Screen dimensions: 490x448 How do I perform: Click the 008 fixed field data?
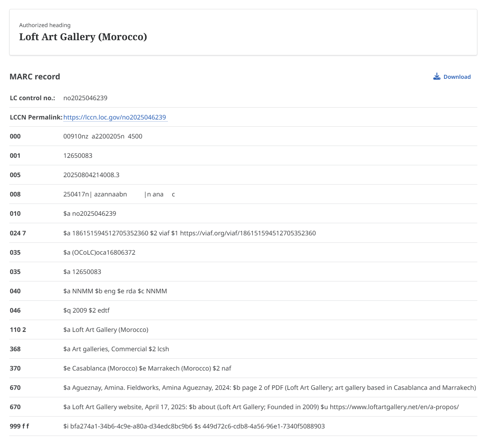tap(119, 195)
